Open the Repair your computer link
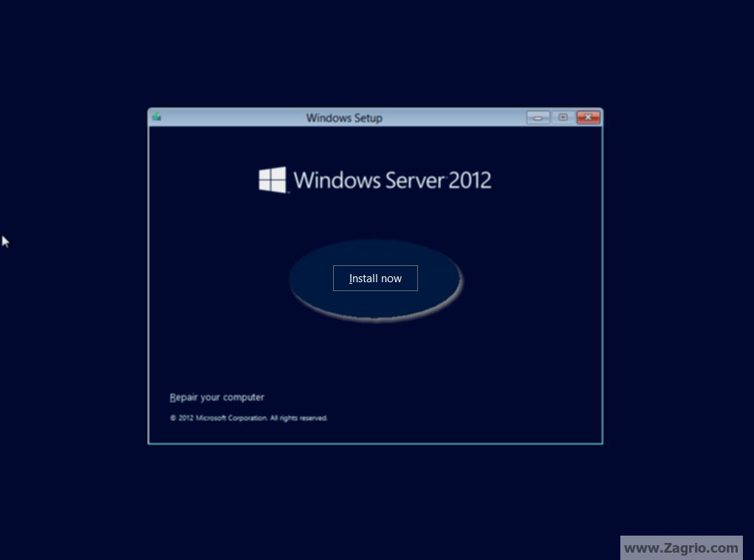The width and height of the screenshot is (754, 560). point(217,397)
